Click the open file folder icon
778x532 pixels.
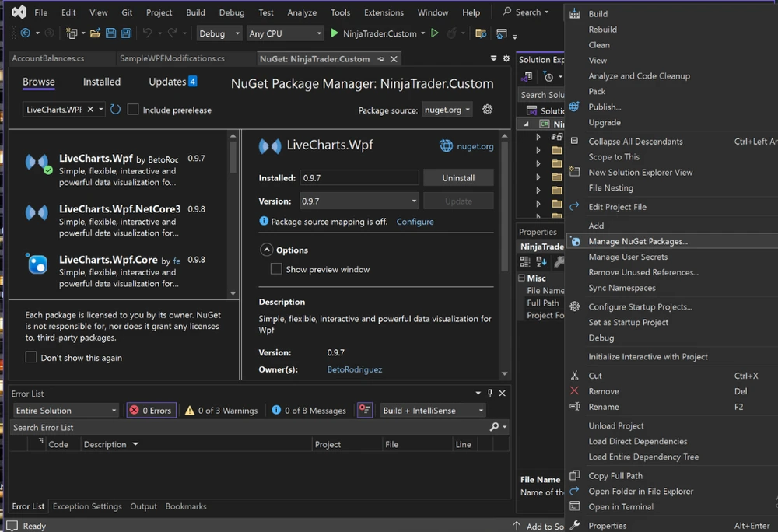95,33
